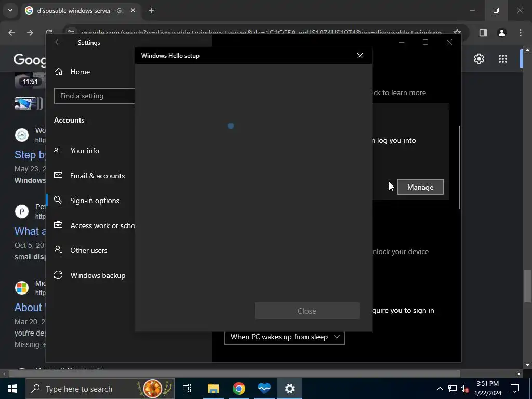Screen dimensions: 532x399
Task: Click the scroll-right arrow of Chrome
Action: coord(519,374)
